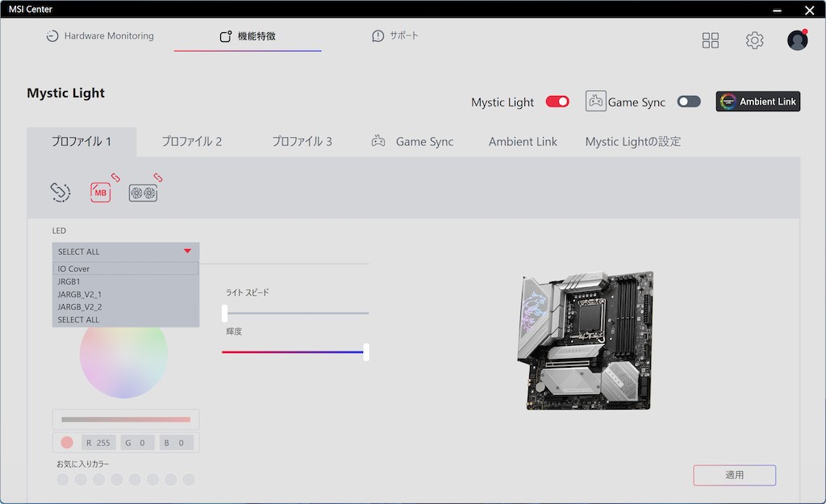
Task: Click the sync all devices link icon
Action: (60, 192)
